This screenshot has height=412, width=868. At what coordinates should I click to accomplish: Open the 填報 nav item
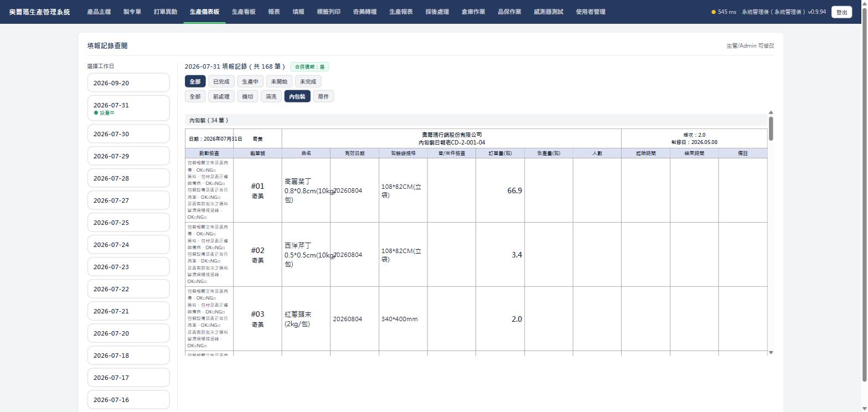pos(298,12)
